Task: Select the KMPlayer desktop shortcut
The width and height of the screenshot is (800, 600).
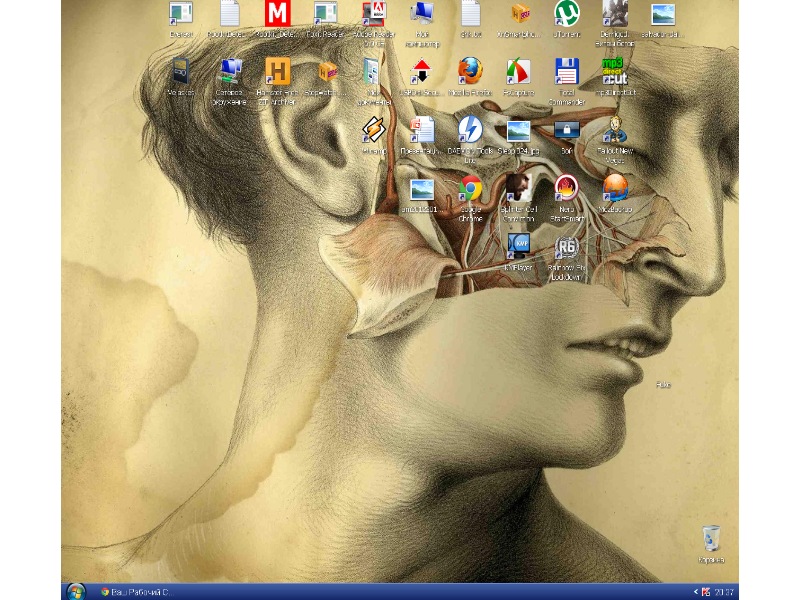Action: pos(518,246)
